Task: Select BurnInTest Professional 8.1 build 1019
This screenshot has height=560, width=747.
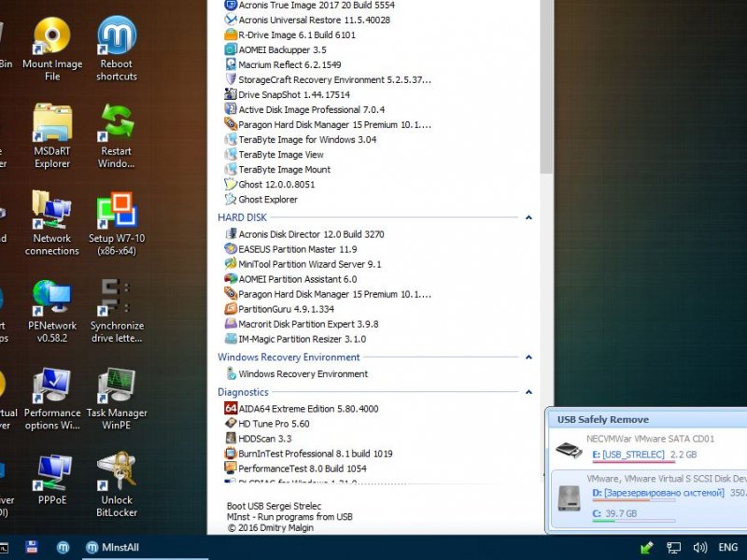Action: pyautogui.click(x=309, y=454)
